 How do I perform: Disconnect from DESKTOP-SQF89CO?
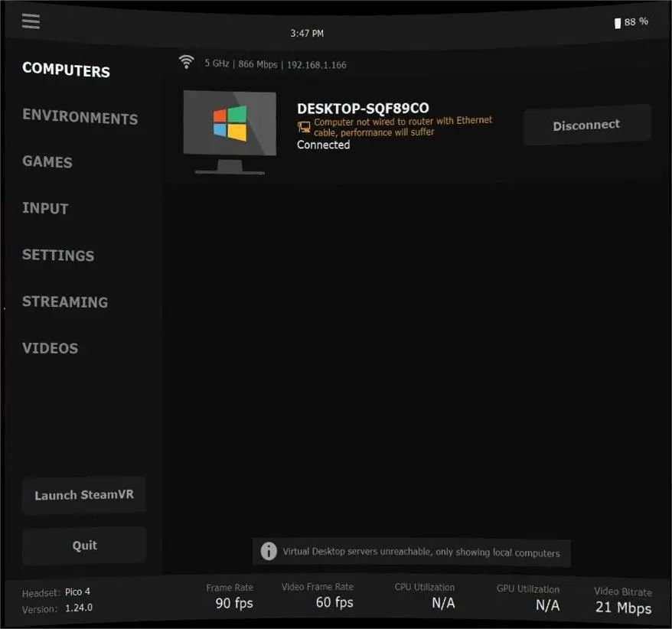587,125
